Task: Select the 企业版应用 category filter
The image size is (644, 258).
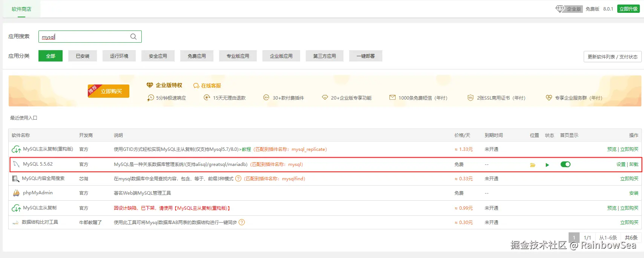Action: [281, 56]
